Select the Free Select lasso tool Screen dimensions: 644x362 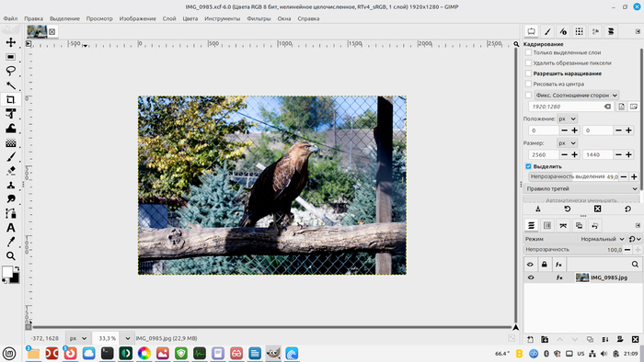click(11, 71)
